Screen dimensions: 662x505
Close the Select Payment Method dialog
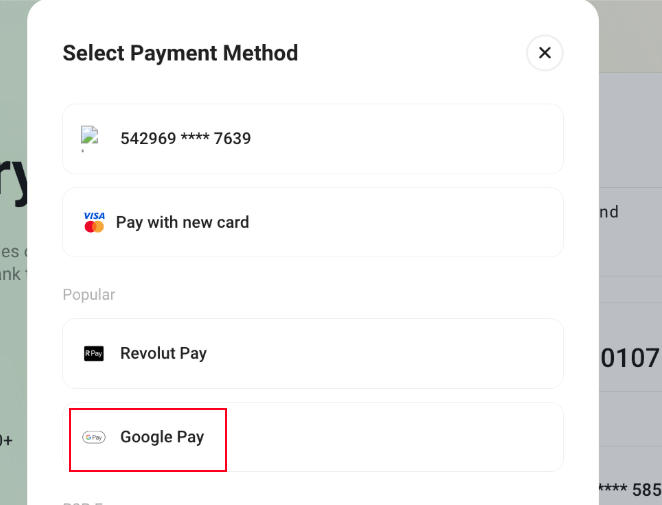coord(545,53)
